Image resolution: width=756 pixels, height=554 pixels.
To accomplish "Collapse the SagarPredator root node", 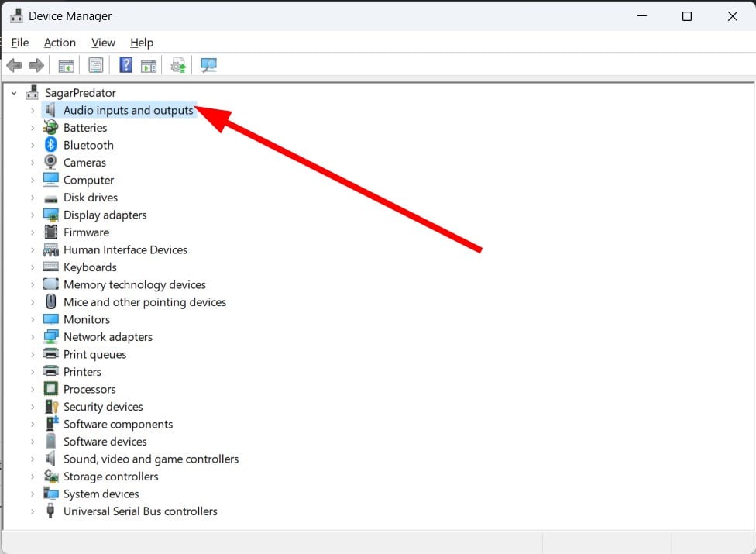I will pos(14,93).
